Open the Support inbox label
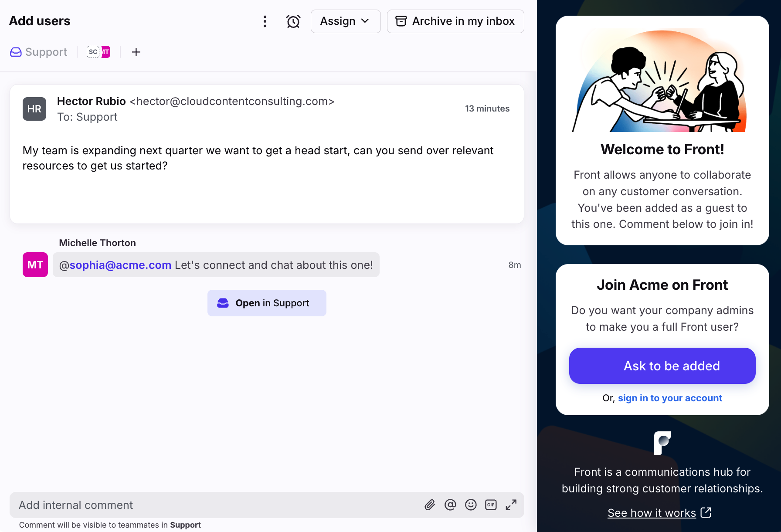Image resolution: width=781 pixels, height=532 pixels. [38, 52]
